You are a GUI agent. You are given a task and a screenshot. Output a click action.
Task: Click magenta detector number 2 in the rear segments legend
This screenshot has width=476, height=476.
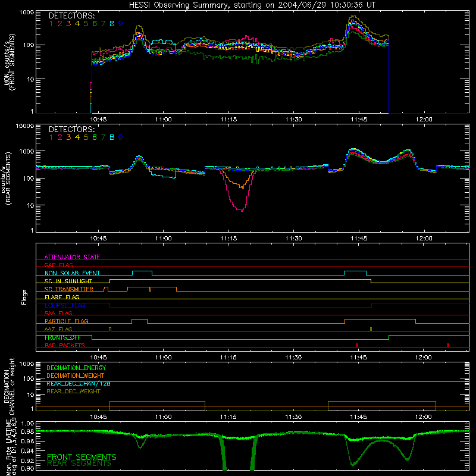(60, 137)
